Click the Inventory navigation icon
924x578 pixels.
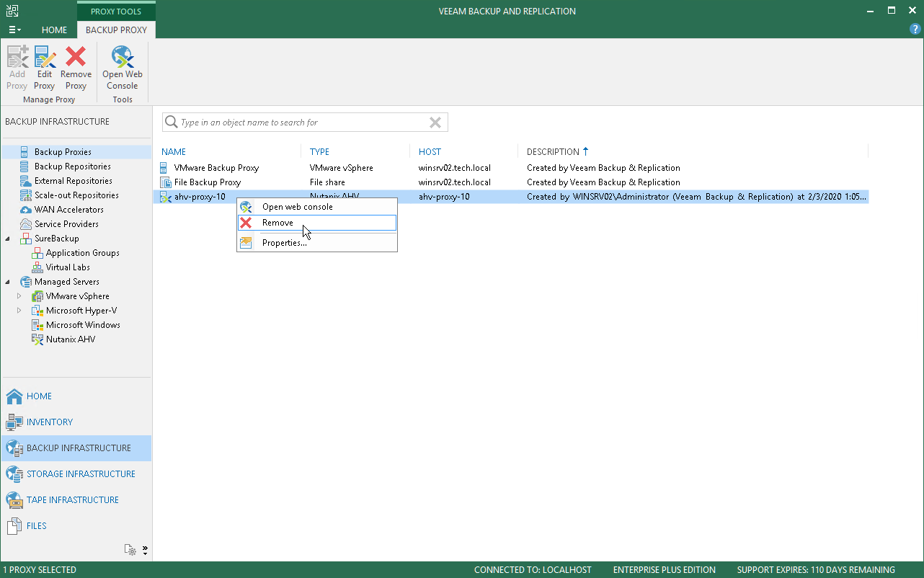(14, 422)
